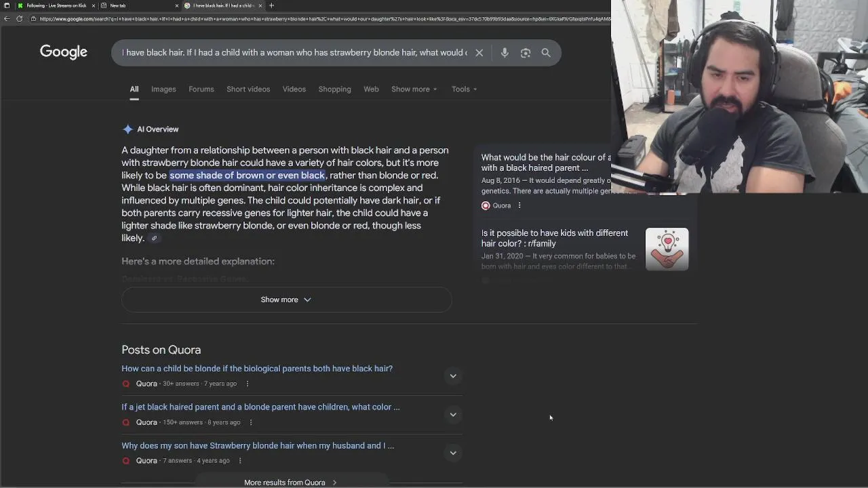Image resolution: width=868 pixels, height=488 pixels.
Task: Open 'How can a child be blonde...' Quora link
Action: coord(257,369)
